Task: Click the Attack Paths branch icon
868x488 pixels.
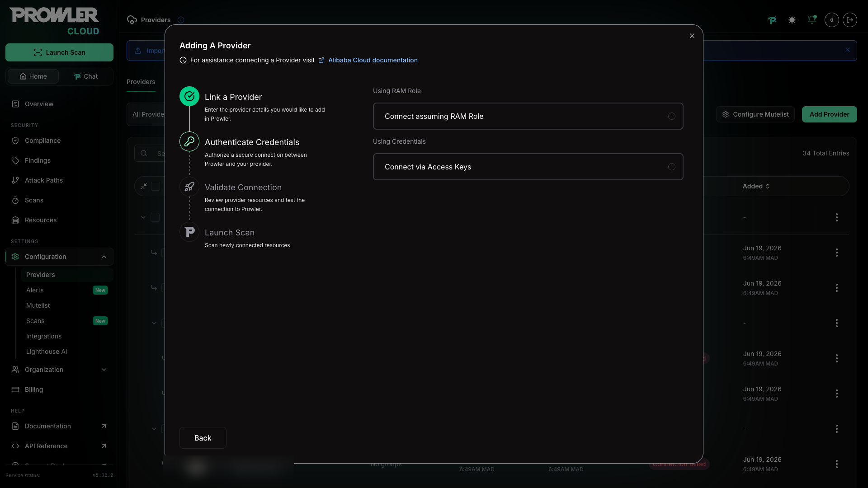Action: pos(15,180)
